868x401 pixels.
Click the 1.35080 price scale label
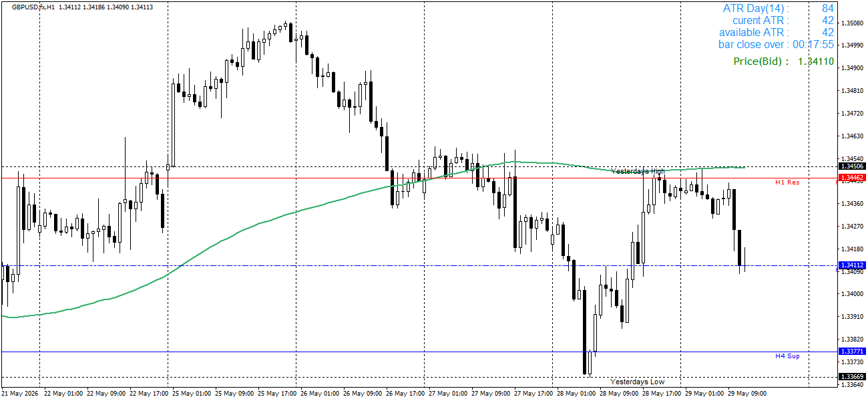(x=853, y=23)
